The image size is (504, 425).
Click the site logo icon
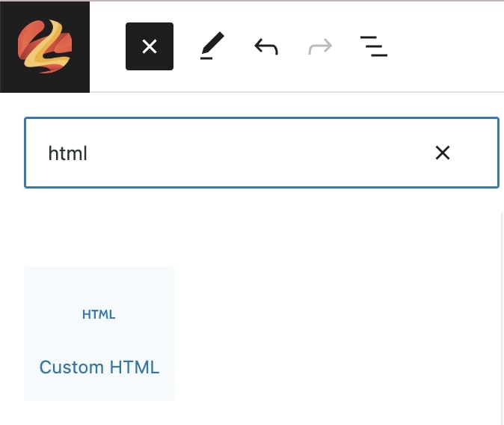coord(45,46)
